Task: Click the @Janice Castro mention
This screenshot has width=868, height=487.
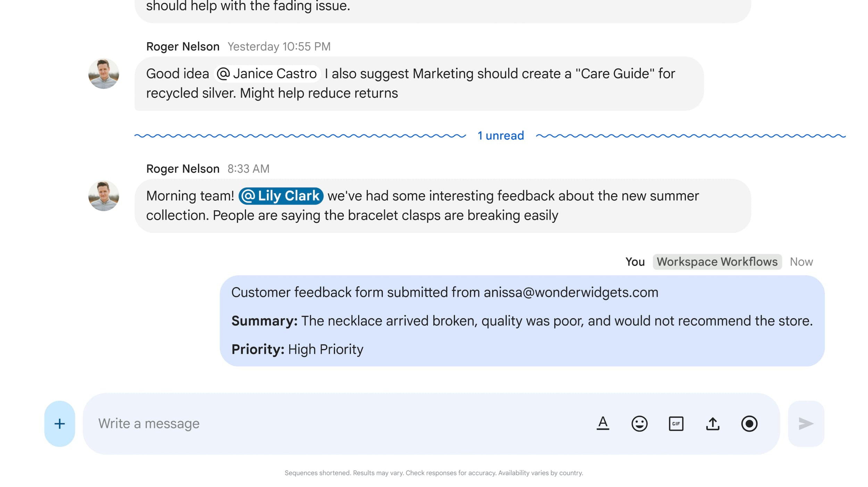Action: (x=267, y=74)
